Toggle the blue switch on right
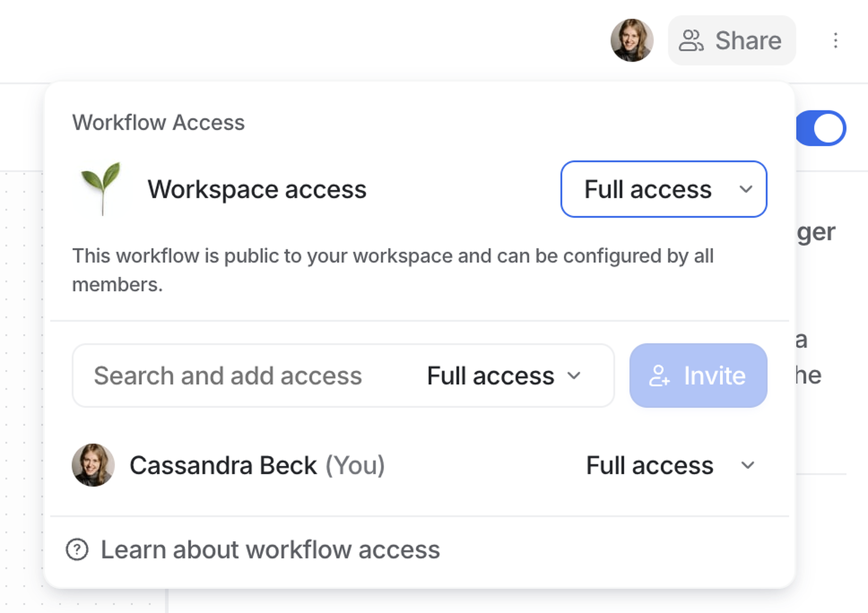 pos(821,128)
